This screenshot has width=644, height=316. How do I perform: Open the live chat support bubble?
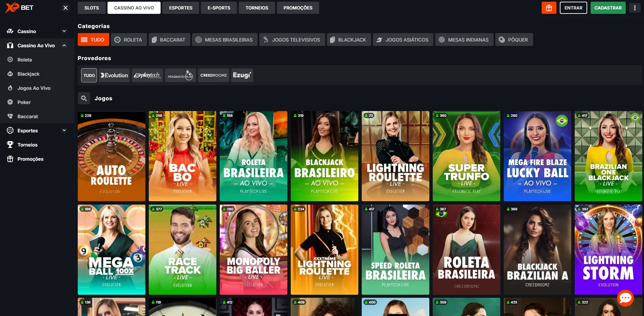coord(625,298)
